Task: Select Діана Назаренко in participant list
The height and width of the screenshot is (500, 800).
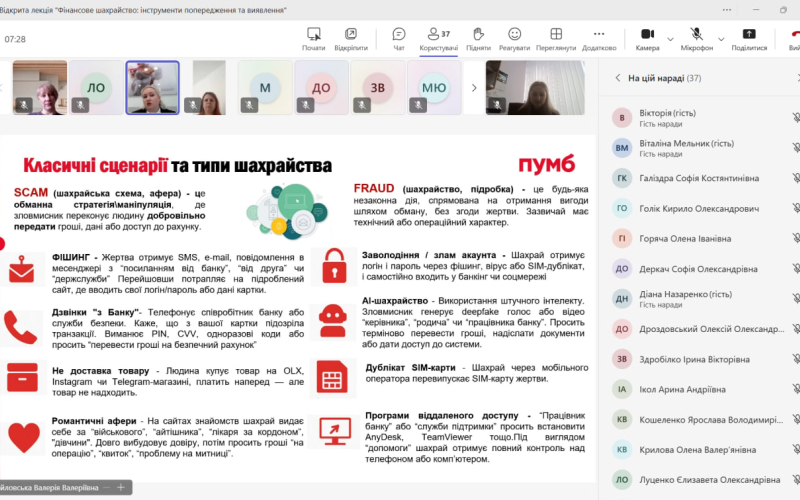Action: click(x=692, y=298)
